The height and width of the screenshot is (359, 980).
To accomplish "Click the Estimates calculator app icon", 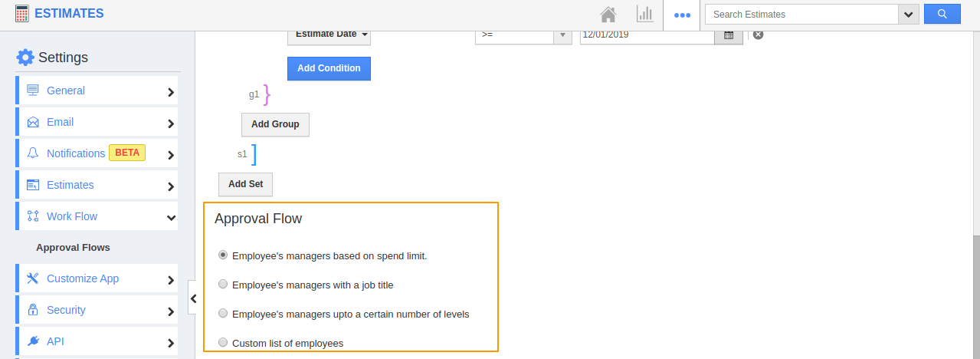I will tap(23, 14).
